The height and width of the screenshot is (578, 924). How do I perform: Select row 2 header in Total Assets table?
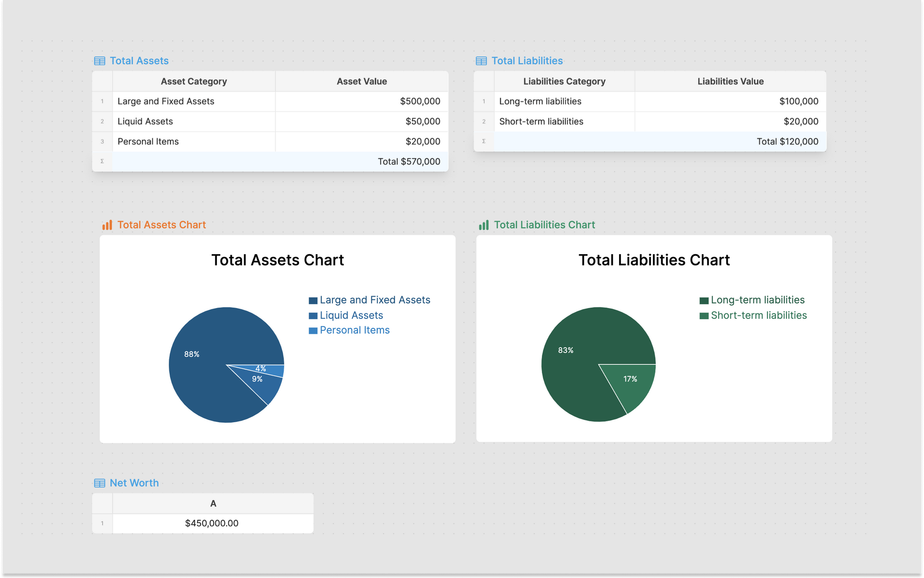(102, 121)
